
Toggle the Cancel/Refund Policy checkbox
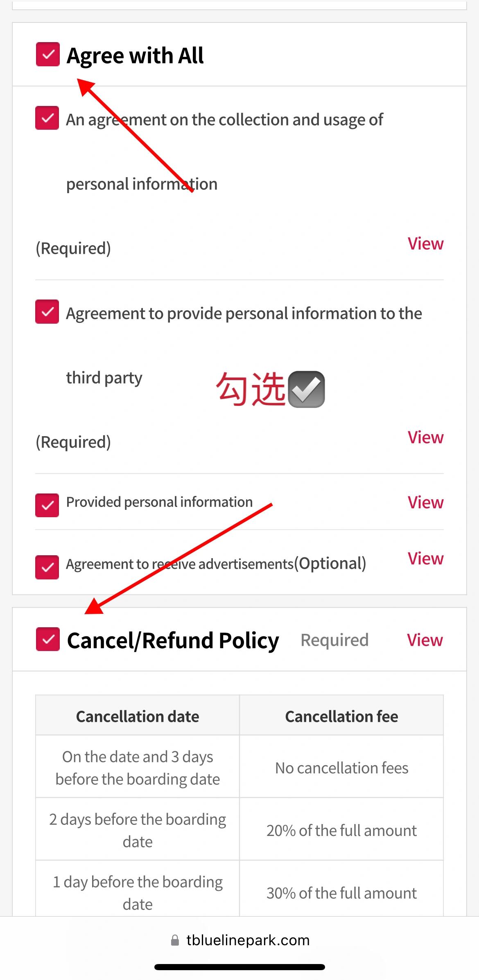click(x=48, y=639)
